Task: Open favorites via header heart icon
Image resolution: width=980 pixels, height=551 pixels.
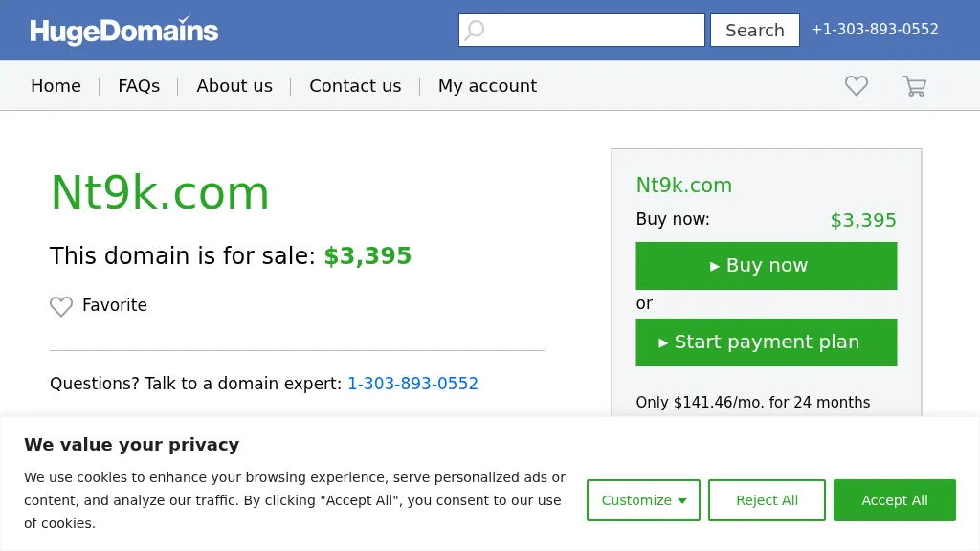Action: pyautogui.click(x=857, y=85)
